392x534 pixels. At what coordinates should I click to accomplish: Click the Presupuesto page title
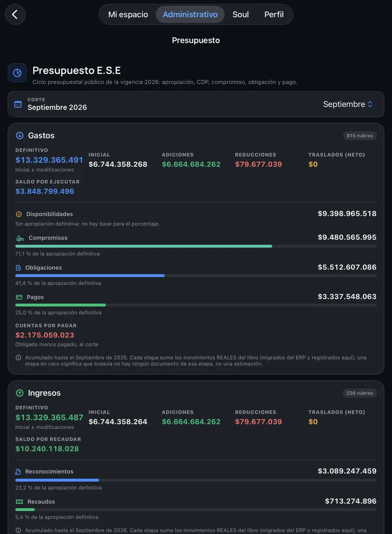point(196,41)
